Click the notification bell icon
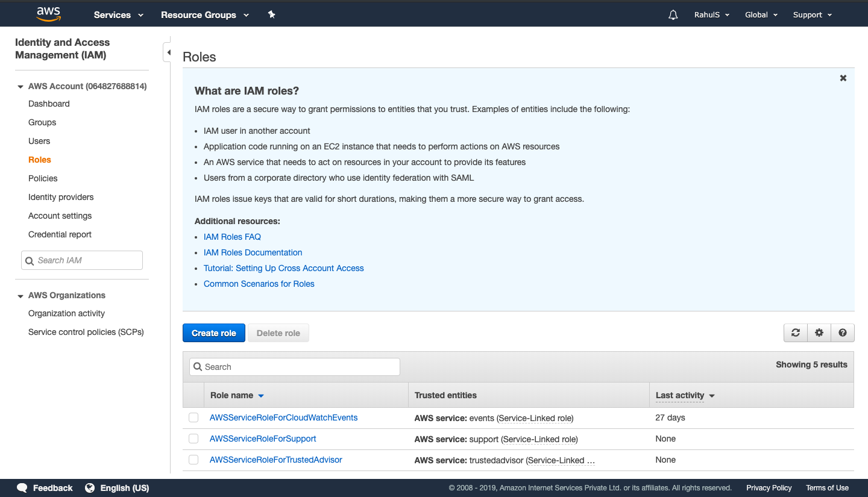 tap(673, 14)
